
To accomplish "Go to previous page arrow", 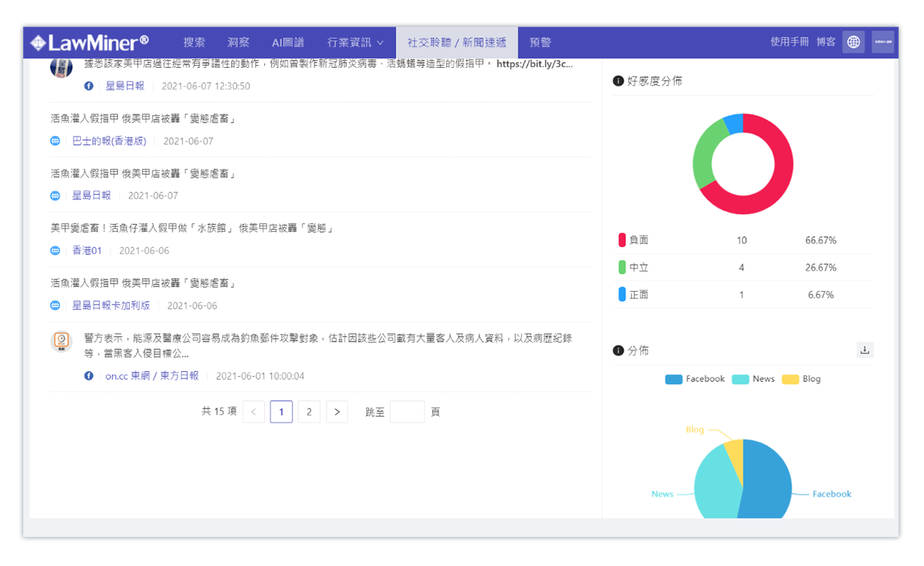I will tap(253, 412).
